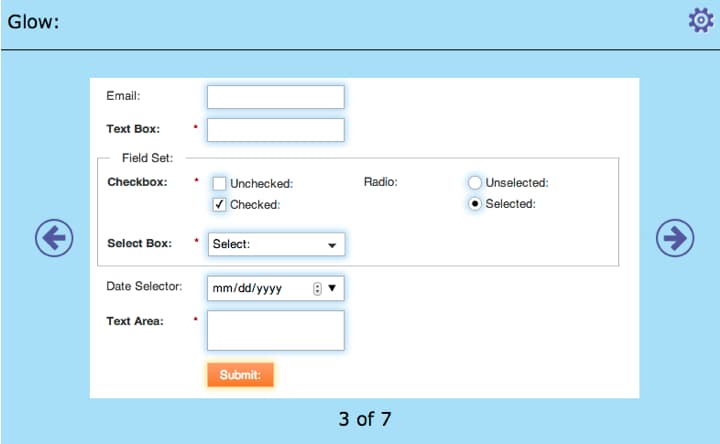Focus the Email input field

276,97
